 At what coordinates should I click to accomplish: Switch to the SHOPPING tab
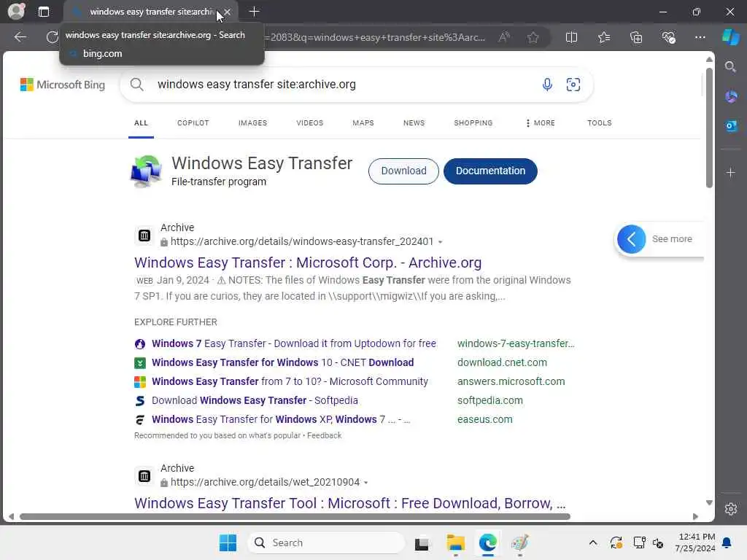point(473,122)
